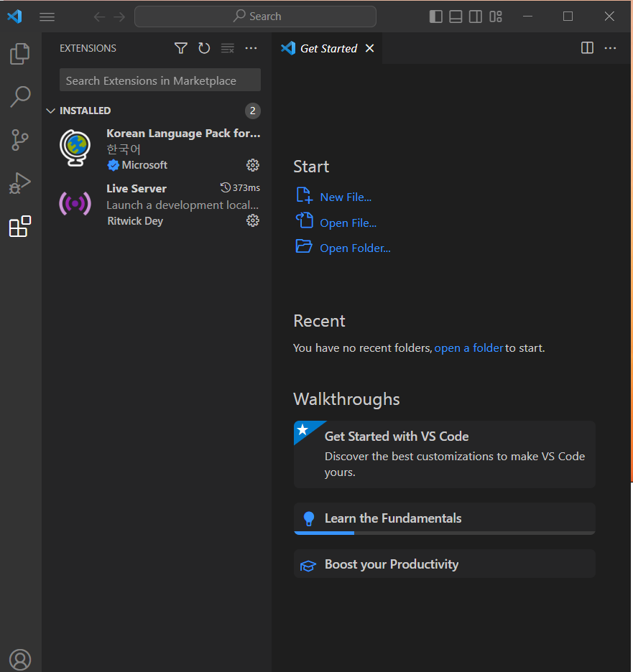Image resolution: width=633 pixels, height=672 pixels.
Task: Open Customize Layout options
Action: tap(496, 17)
